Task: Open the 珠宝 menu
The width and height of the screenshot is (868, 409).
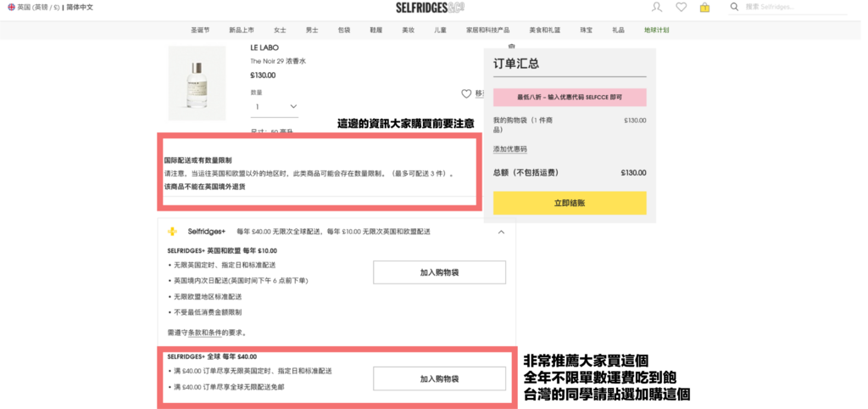Action: tap(587, 31)
